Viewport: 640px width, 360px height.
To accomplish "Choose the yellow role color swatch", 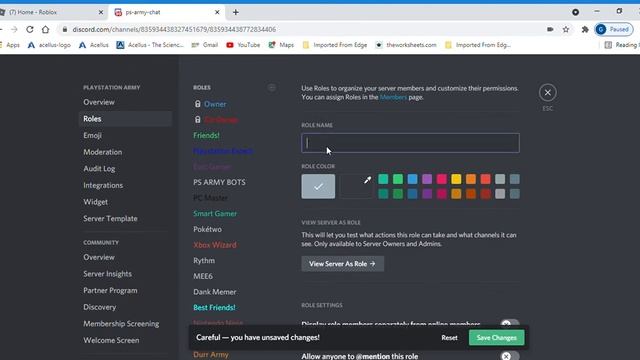I will [456, 179].
